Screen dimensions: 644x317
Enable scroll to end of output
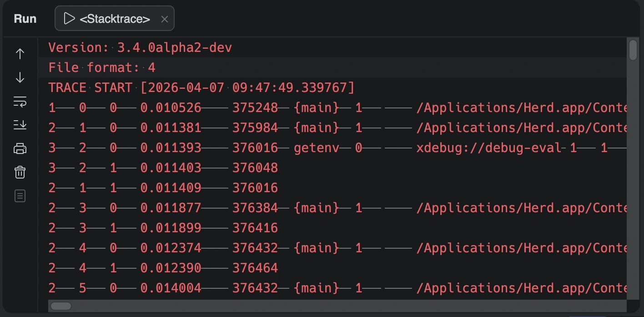[x=20, y=125]
